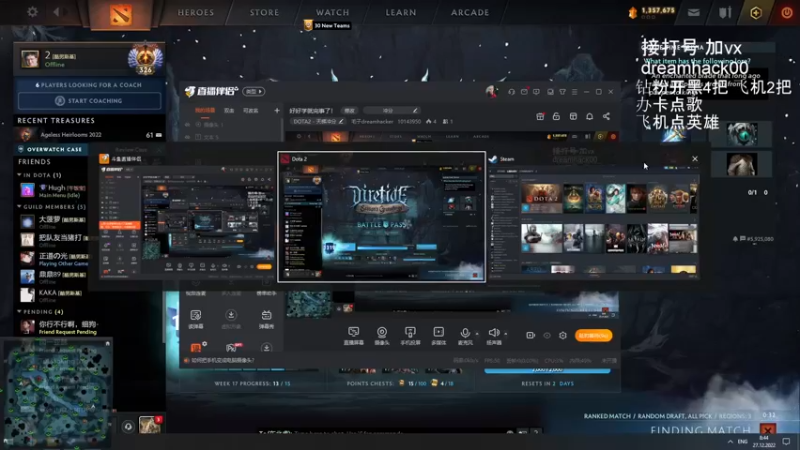Toggle the preview eye icon
Screen dimensions: 800x450
[547, 335]
